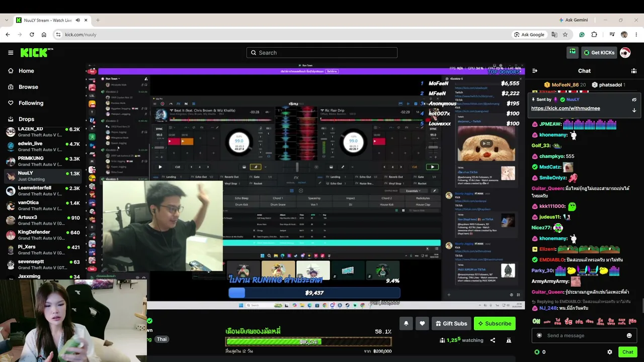Mute the NuuLY Stream tab audio

77,20
